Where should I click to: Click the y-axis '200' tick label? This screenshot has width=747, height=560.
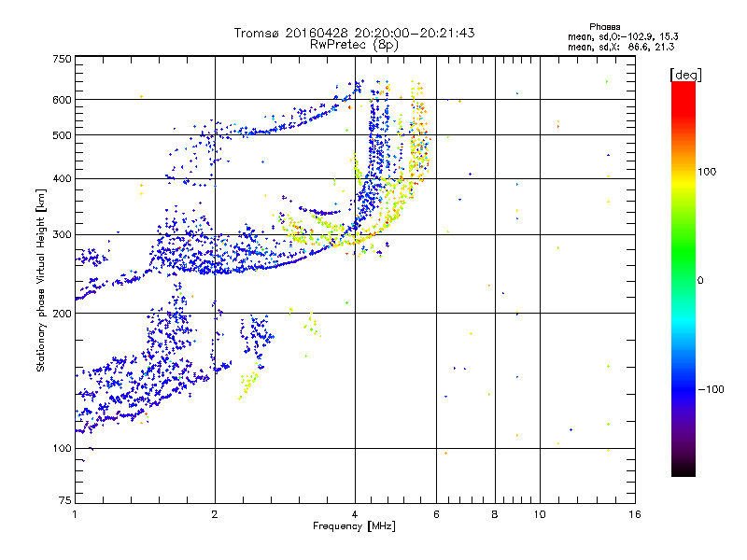[62, 314]
